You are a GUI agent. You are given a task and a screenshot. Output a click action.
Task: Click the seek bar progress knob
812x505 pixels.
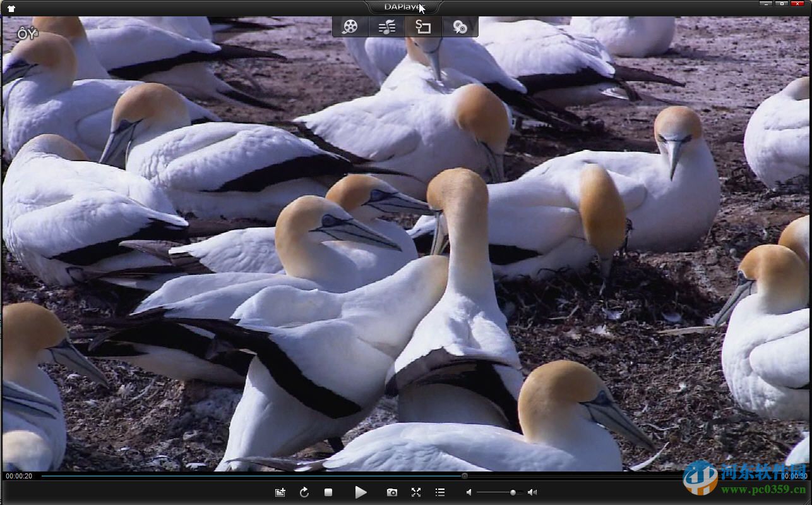[x=465, y=476]
